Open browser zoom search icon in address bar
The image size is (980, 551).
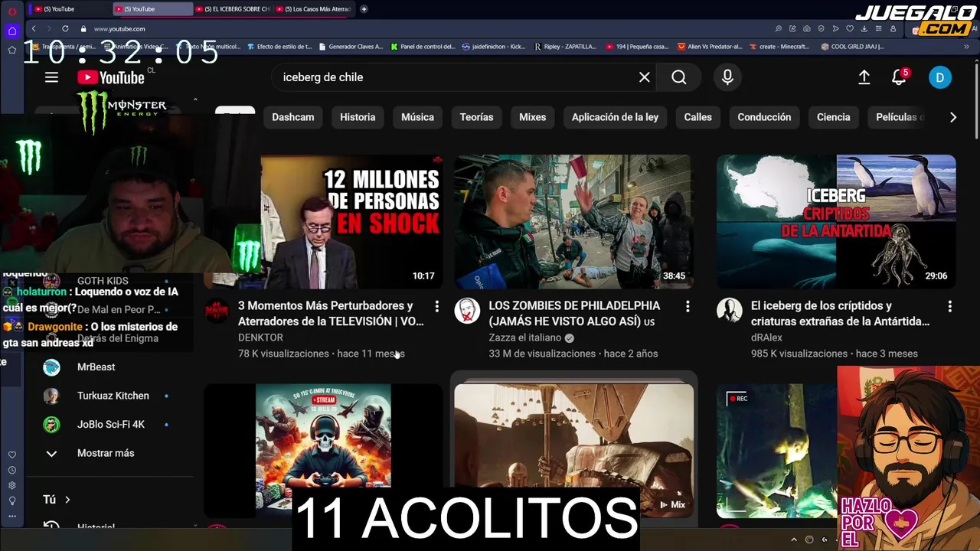coord(779,28)
